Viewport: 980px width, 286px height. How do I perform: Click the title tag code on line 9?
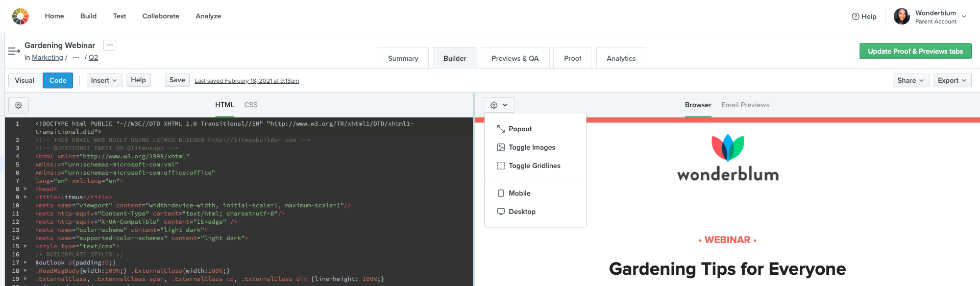point(73,197)
